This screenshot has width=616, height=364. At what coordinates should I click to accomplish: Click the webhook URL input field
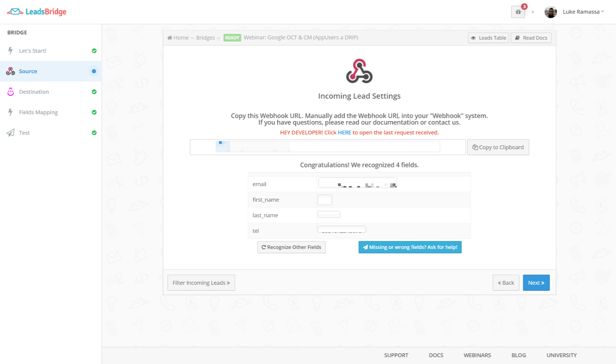(328, 146)
